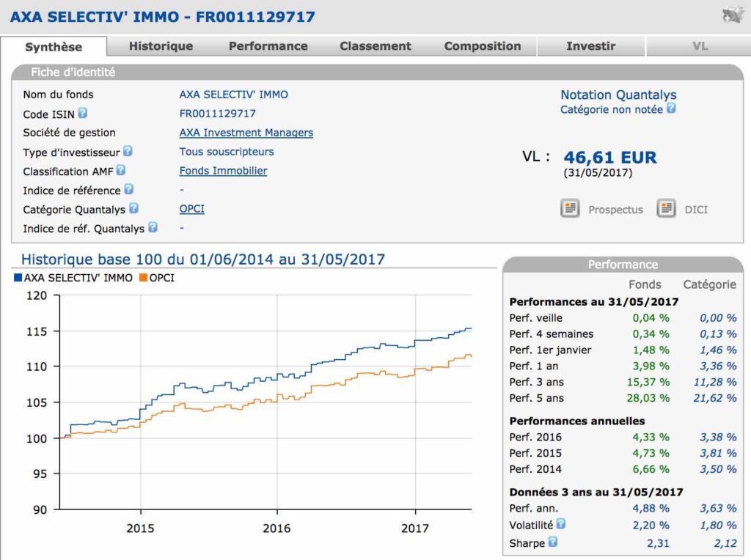751x560 pixels.
Task: Click Perf. ann. fund value 4,88 %
Action: (x=651, y=508)
